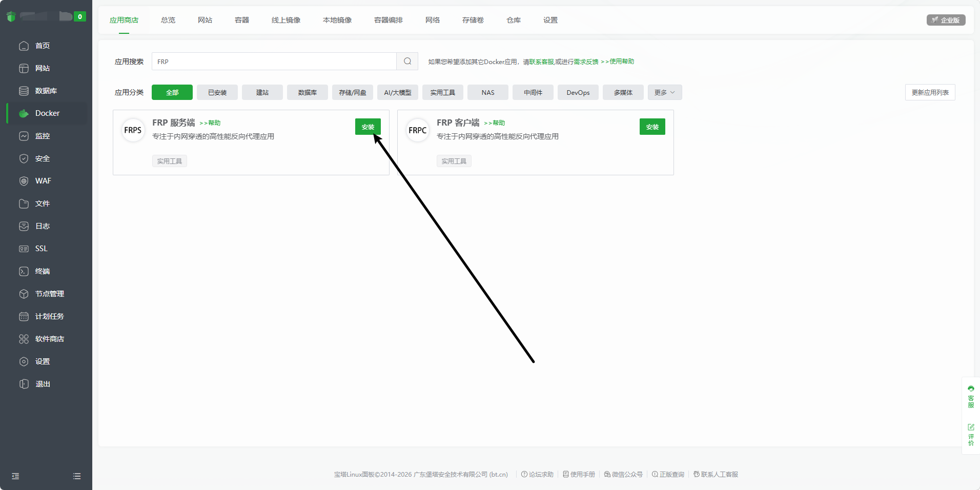This screenshot has width=980, height=490.
Task: Launch the 终端 terminal icon
Action: pyautogui.click(x=24, y=271)
